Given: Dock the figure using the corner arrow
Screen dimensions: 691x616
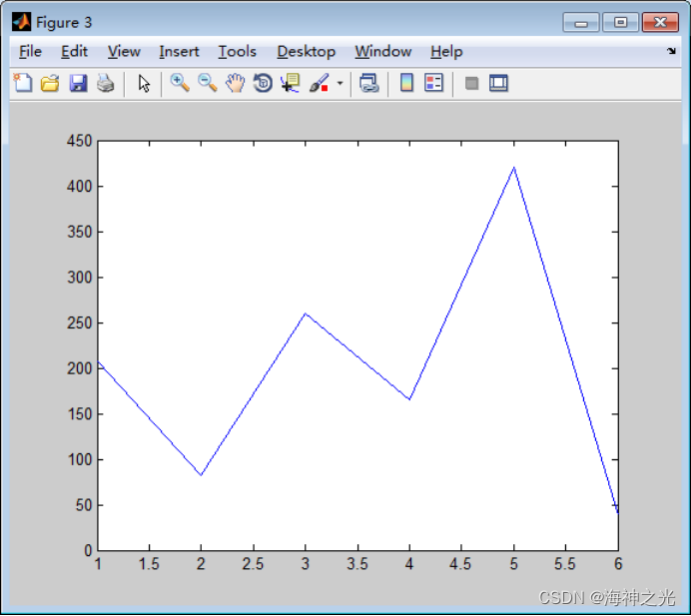Looking at the screenshot, I should [671, 51].
